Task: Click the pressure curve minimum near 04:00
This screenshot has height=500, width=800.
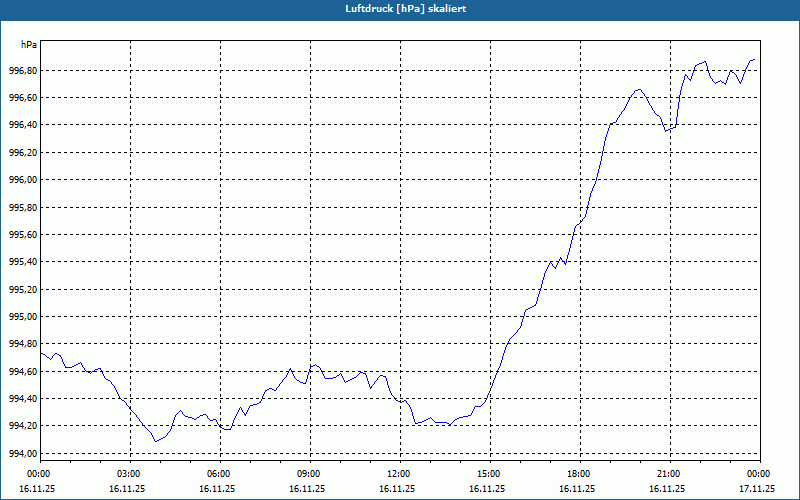Action: [156, 441]
